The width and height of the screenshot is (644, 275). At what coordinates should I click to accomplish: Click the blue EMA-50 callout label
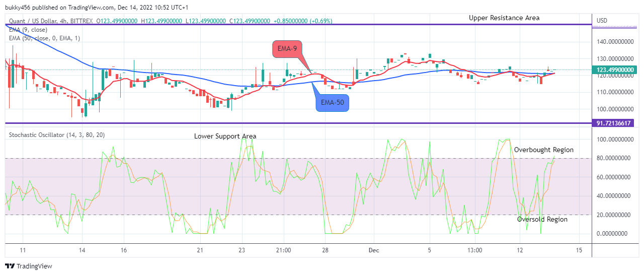332,102
